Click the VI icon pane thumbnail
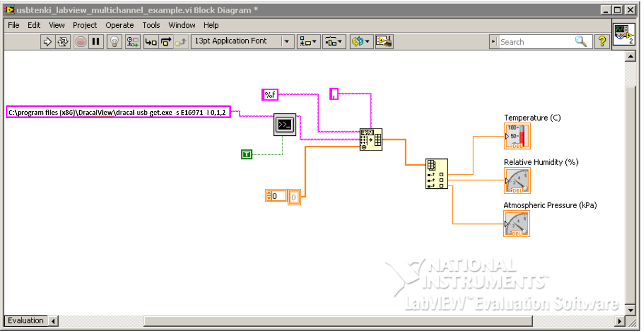Screen dimensions: 644x332 click(x=624, y=35)
